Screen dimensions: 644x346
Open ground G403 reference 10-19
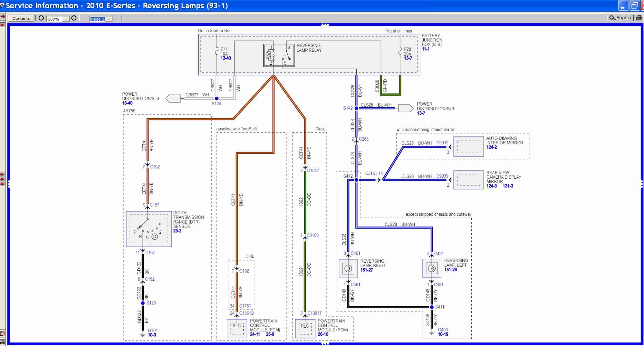(x=443, y=334)
